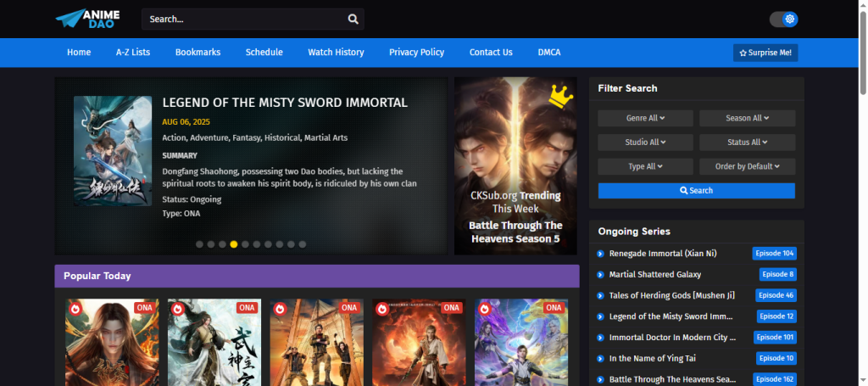Image resolution: width=868 pixels, height=386 pixels.
Task: Select the ninth slider pagination dot
Action: [292, 244]
